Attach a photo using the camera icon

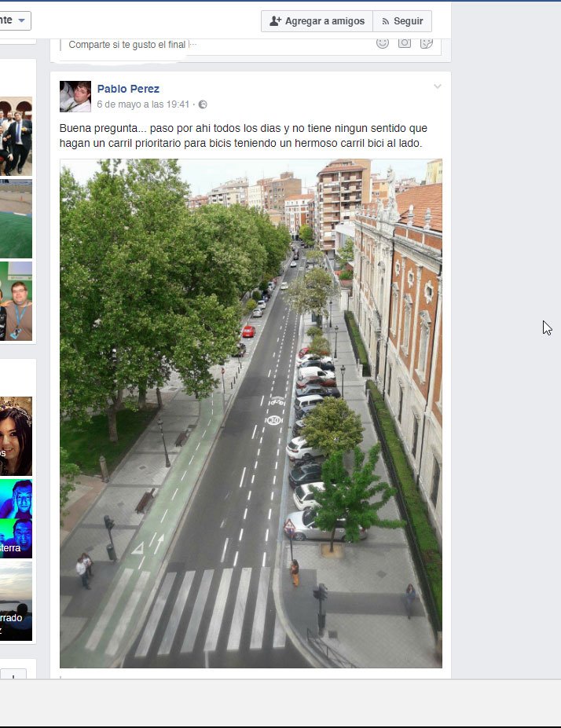coord(405,42)
